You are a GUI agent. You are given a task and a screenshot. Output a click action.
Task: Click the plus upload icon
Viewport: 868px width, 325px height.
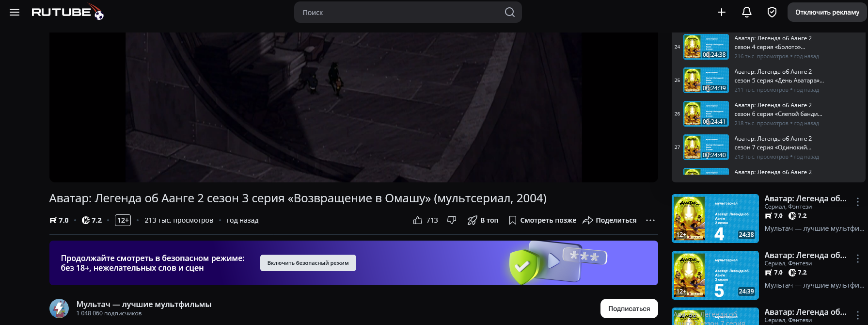coord(722,12)
